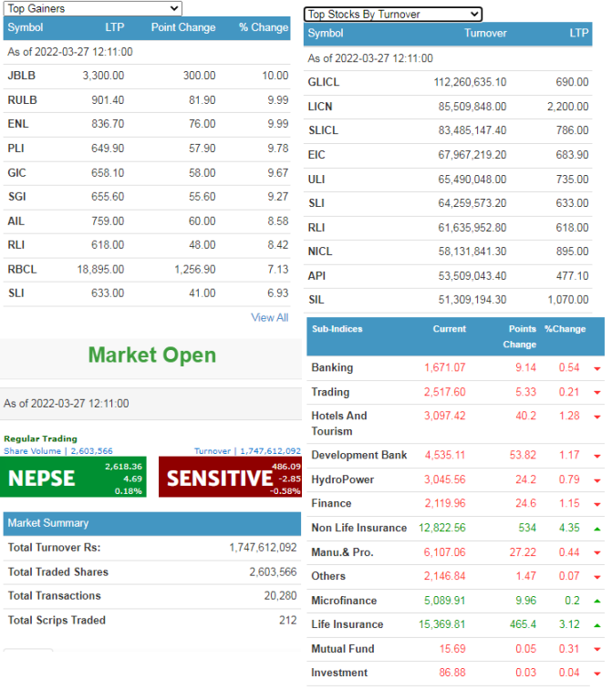Click the Development Bank sub-index name

pos(359,455)
